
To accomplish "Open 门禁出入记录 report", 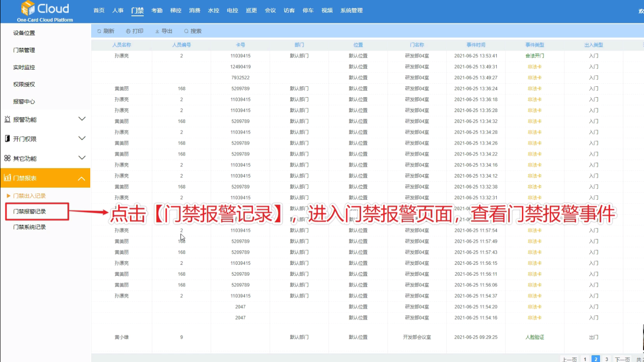I will click(x=30, y=196).
